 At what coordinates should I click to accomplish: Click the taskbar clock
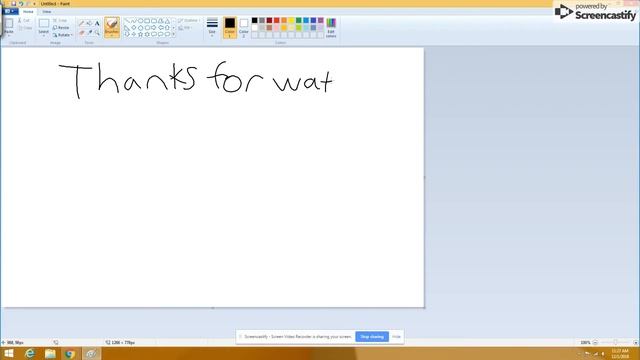click(x=620, y=353)
